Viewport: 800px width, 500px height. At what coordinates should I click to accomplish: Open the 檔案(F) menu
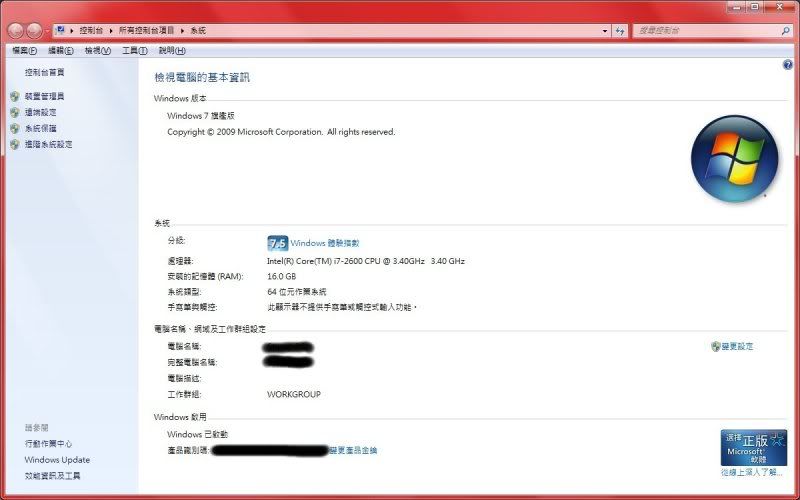[x=24, y=51]
